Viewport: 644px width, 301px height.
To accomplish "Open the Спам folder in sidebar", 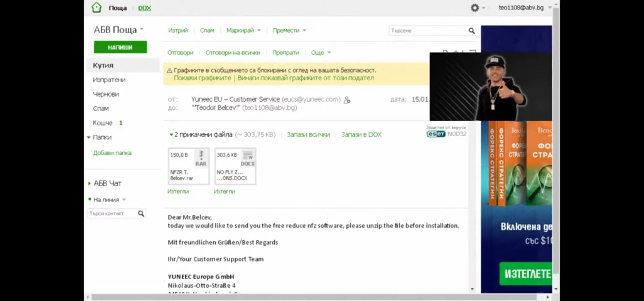I will click(101, 108).
